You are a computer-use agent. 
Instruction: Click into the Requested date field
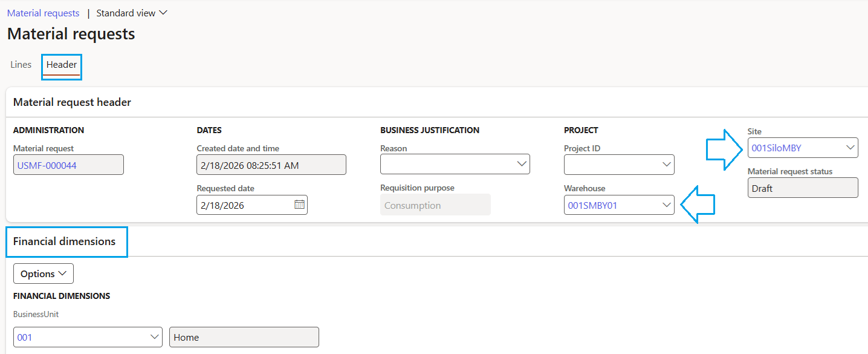pyautogui.click(x=244, y=205)
